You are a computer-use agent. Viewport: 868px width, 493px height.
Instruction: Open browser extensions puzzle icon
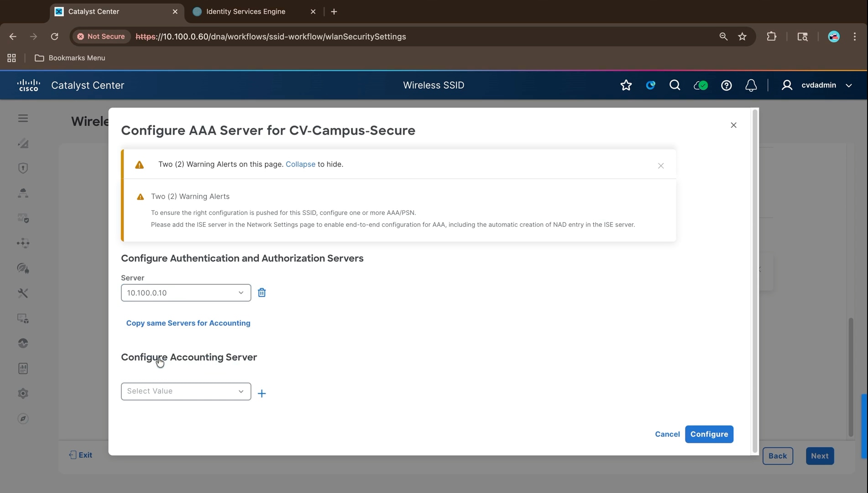[x=771, y=37]
